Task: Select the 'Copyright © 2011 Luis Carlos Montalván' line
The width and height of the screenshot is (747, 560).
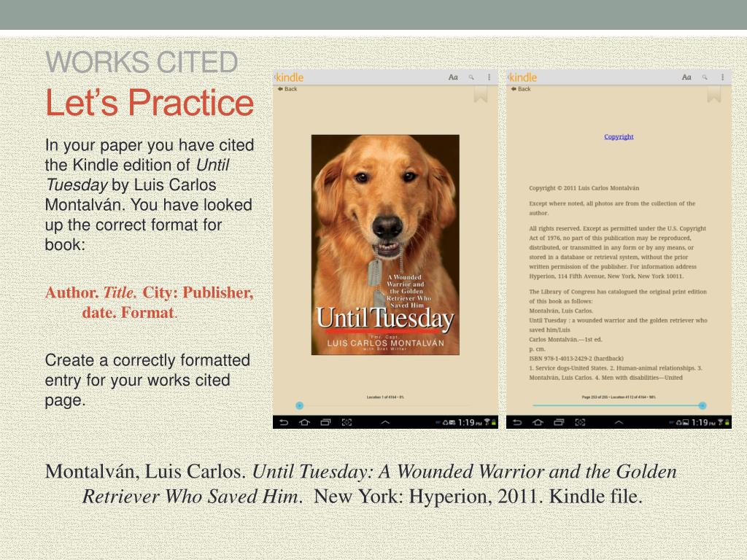Action: (584, 188)
